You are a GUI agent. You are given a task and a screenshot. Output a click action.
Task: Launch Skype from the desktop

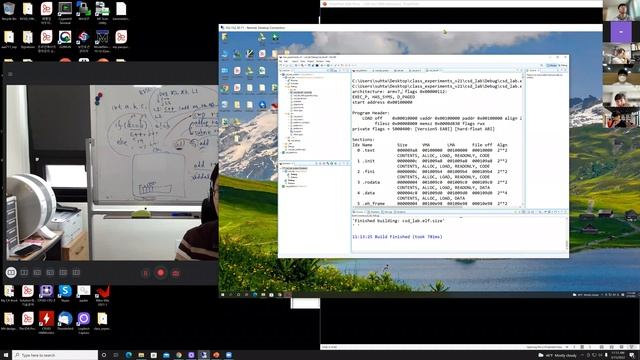(65, 293)
